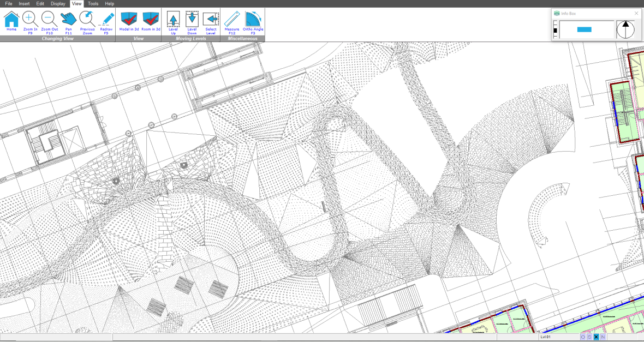Click the north arrow compass in Info Box
The width and height of the screenshot is (644, 342).
625,29
